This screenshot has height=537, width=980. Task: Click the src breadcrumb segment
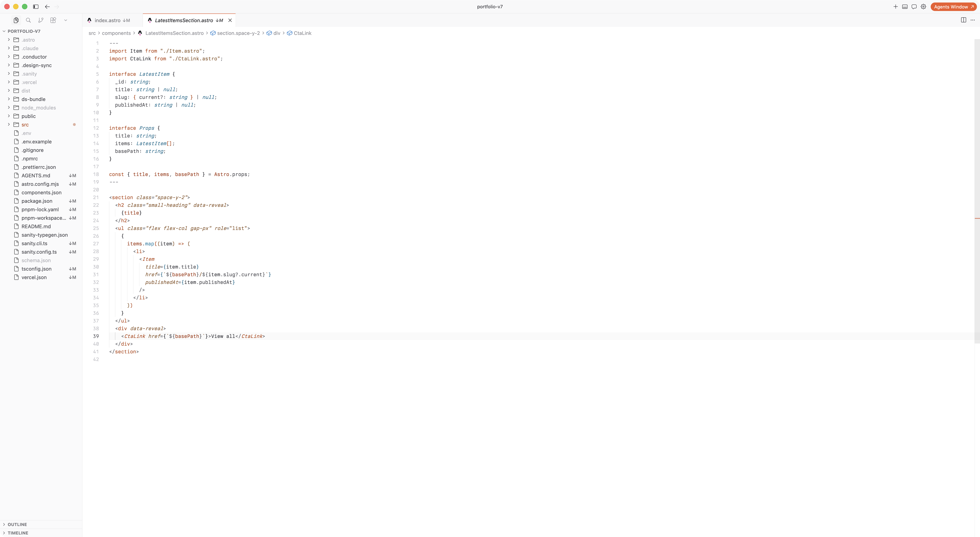[x=92, y=33]
